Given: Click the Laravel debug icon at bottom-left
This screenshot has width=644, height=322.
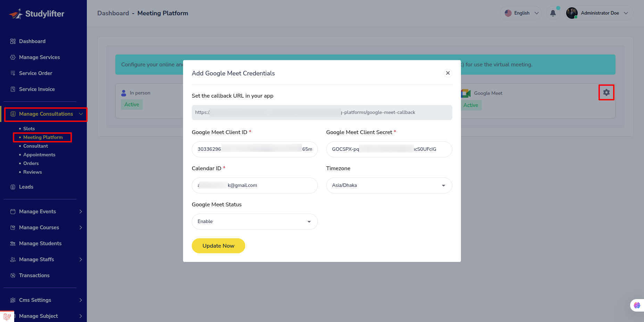Looking at the screenshot, I should click(7, 316).
